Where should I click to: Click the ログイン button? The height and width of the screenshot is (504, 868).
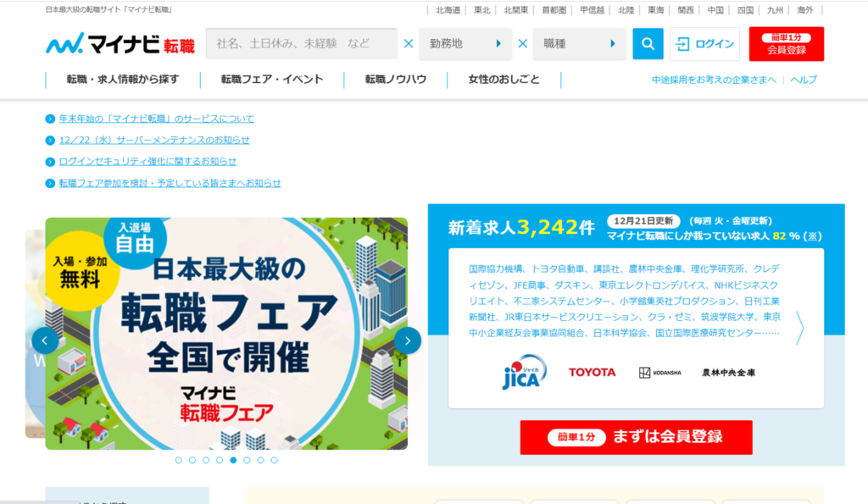click(x=704, y=44)
